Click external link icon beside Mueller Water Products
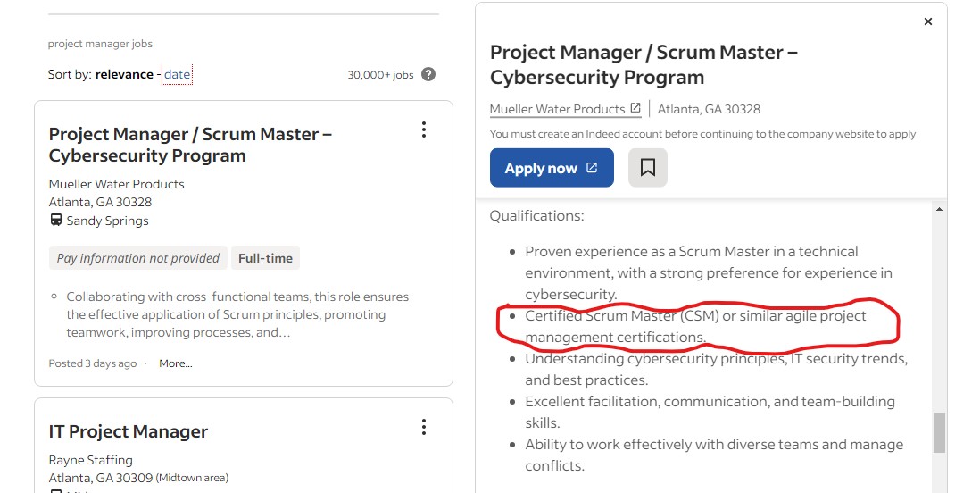The width and height of the screenshot is (980, 493). pos(635,108)
